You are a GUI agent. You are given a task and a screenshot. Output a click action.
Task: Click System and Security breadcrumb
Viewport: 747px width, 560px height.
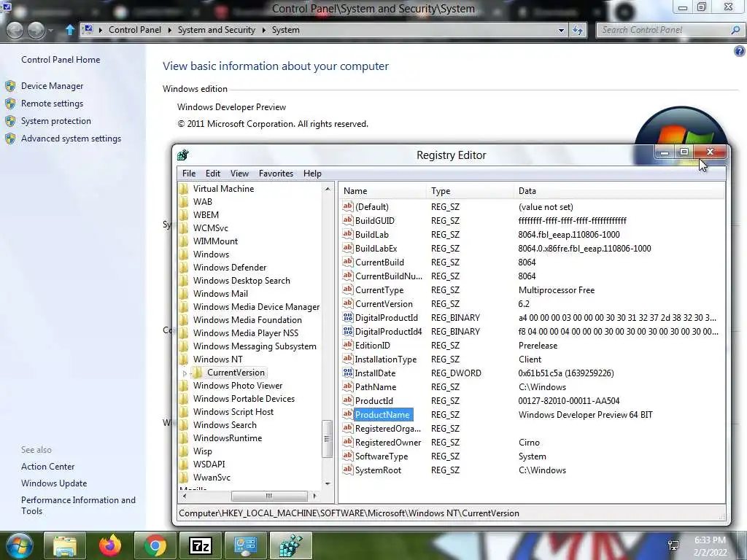(x=216, y=30)
